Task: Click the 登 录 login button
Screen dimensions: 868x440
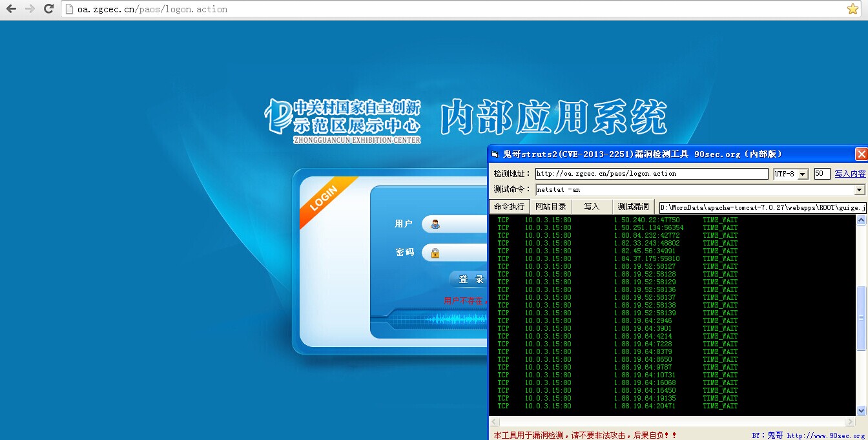Action: click(470, 279)
